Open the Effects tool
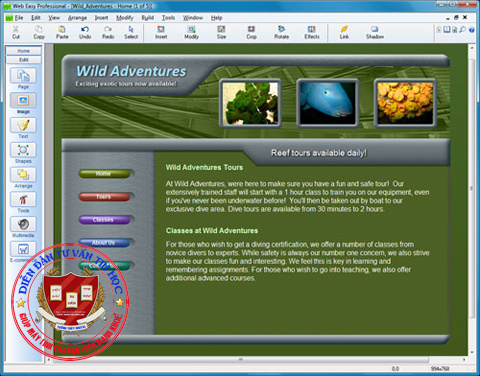The height and width of the screenshot is (376, 480). 312,32
